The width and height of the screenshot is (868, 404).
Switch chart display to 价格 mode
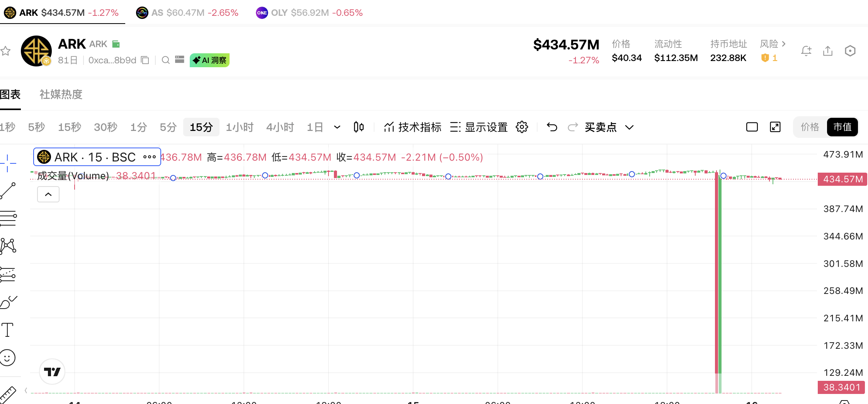pyautogui.click(x=810, y=127)
